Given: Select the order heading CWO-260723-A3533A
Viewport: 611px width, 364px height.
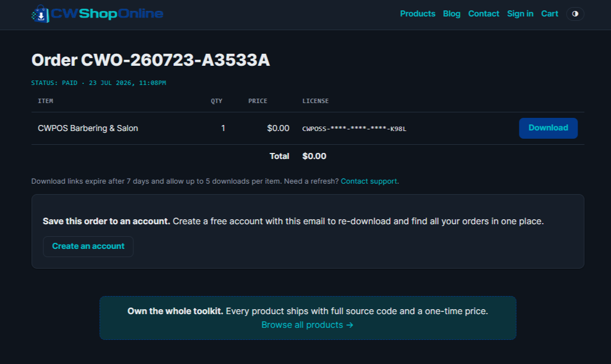Looking at the screenshot, I should click(x=151, y=60).
